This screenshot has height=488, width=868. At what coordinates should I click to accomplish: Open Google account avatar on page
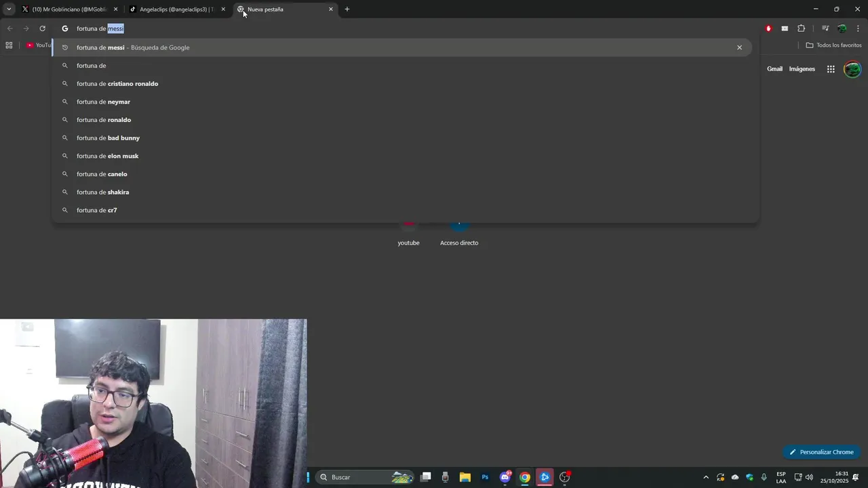pyautogui.click(x=852, y=69)
